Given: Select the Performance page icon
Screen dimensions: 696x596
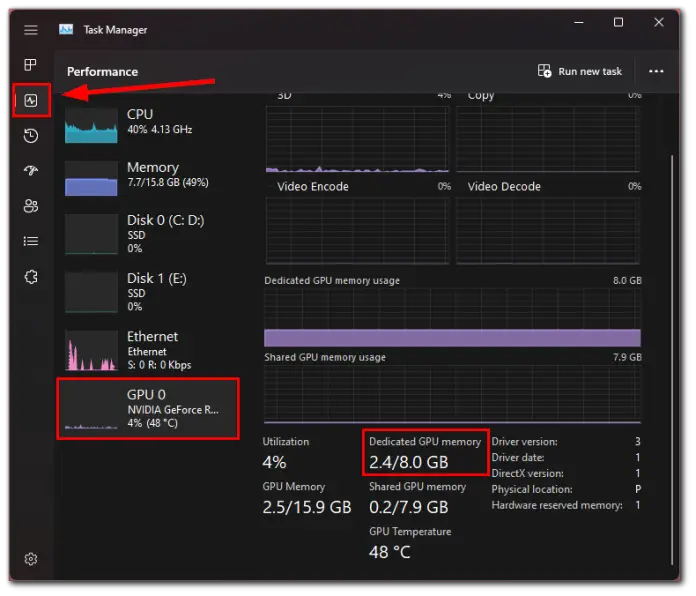Looking at the screenshot, I should [31, 100].
